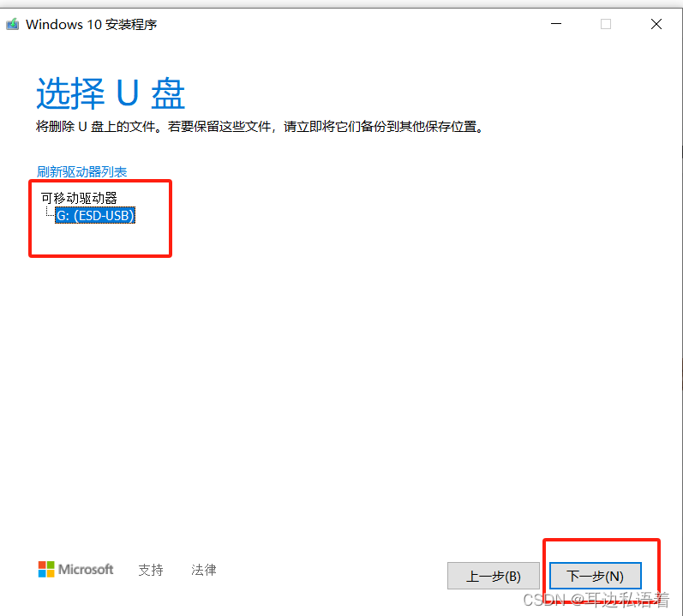683x616 pixels.
Task: Close the Windows 10 setup window
Action: (x=656, y=24)
